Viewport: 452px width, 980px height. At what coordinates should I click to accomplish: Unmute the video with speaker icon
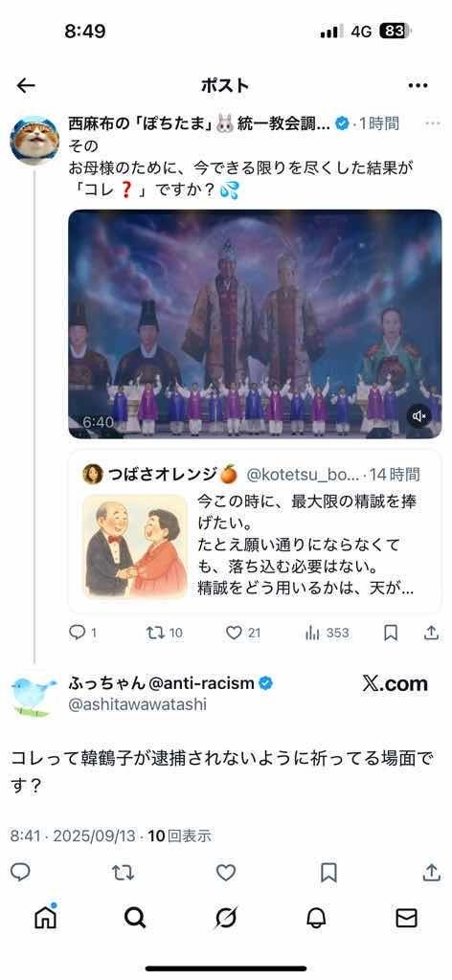pyautogui.click(x=420, y=415)
